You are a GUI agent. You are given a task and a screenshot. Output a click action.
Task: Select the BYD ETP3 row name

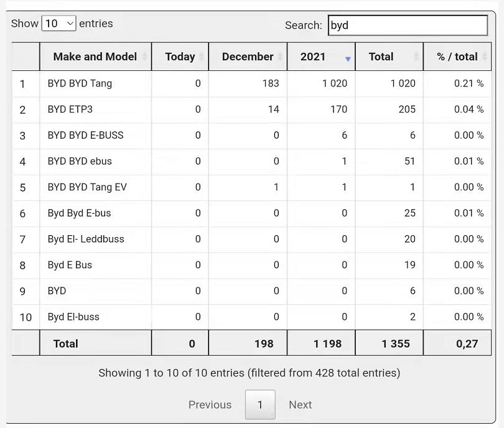pyautogui.click(x=70, y=109)
